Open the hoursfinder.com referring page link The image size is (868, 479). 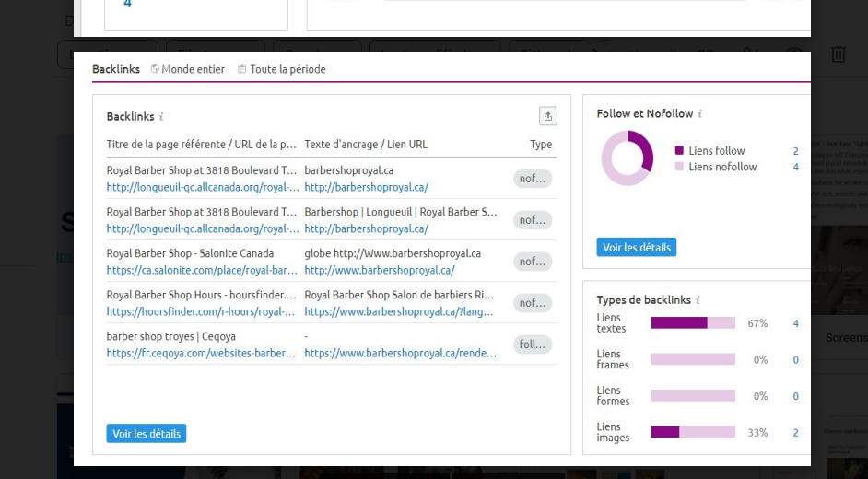coord(202,312)
